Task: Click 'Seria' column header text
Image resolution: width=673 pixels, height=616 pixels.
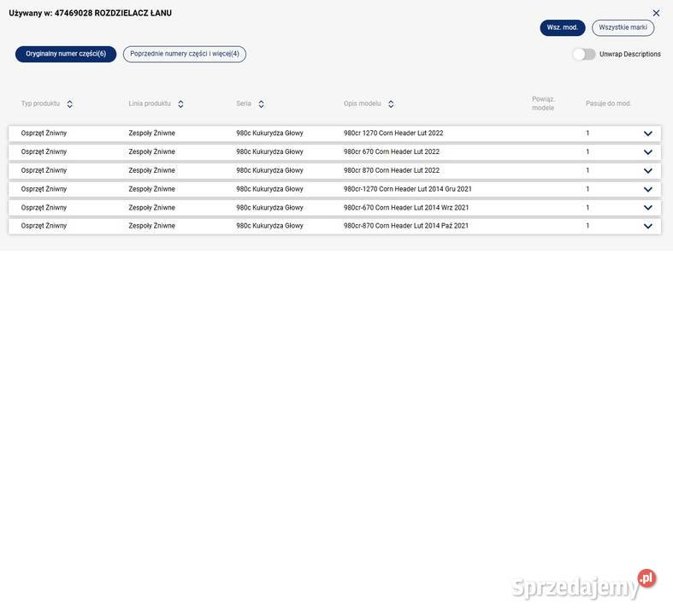Action: (x=244, y=104)
